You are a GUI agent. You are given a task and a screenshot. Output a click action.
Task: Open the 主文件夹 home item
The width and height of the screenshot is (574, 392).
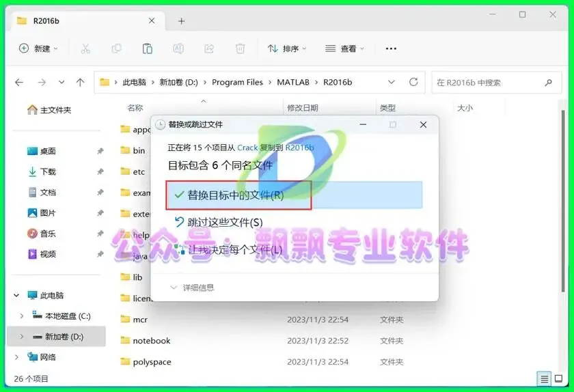tap(49, 110)
